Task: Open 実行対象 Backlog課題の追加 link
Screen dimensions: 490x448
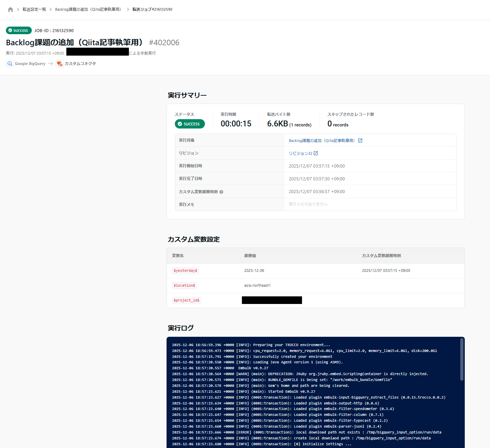Action: [x=322, y=141]
